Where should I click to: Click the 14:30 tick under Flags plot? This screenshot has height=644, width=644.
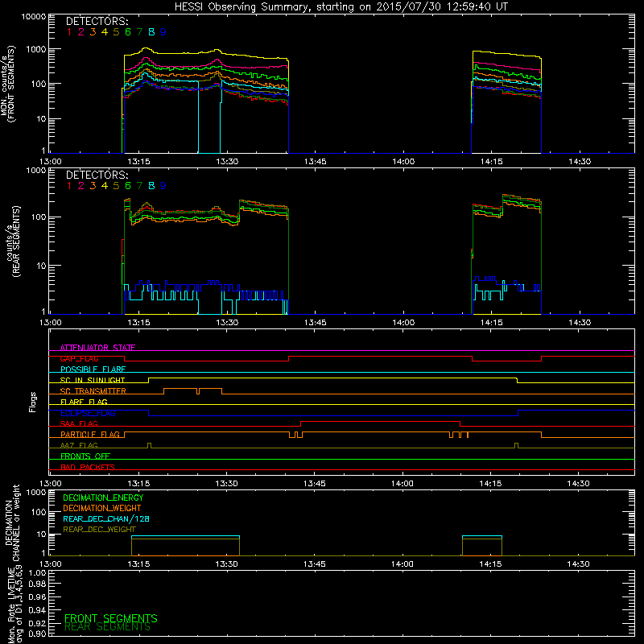(578, 484)
